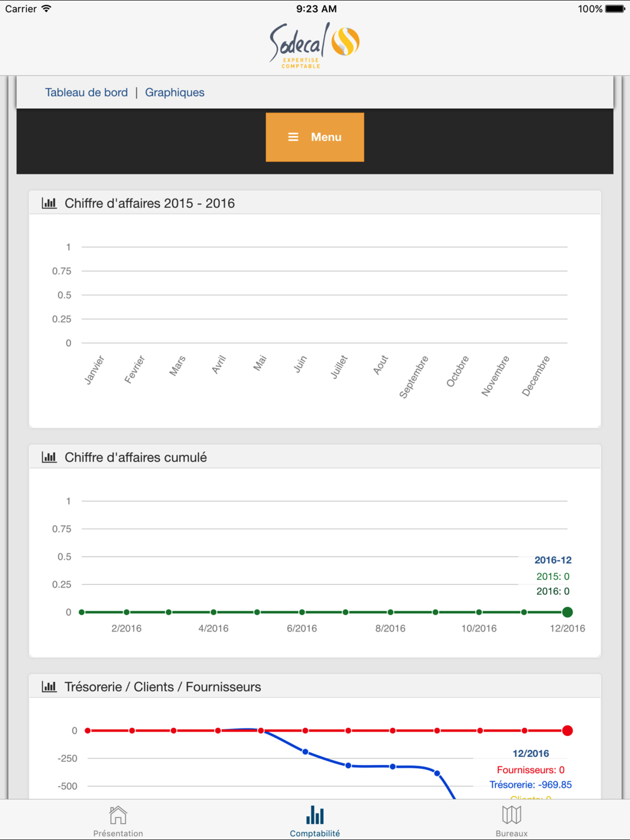Click tooltip text 'Fournisseurs: 0'
The width and height of the screenshot is (630, 840).
click(530, 769)
